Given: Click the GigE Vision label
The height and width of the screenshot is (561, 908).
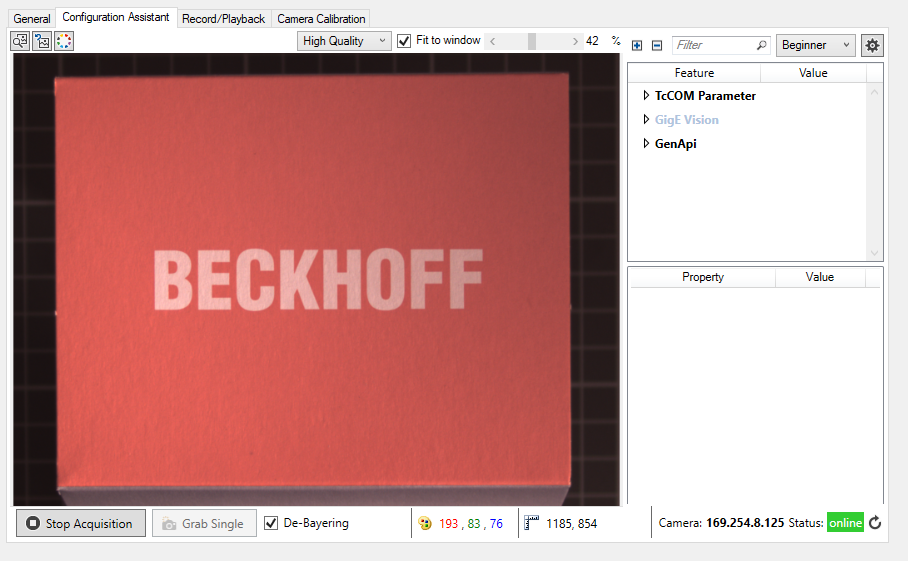Looking at the screenshot, I should [x=686, y=119].
